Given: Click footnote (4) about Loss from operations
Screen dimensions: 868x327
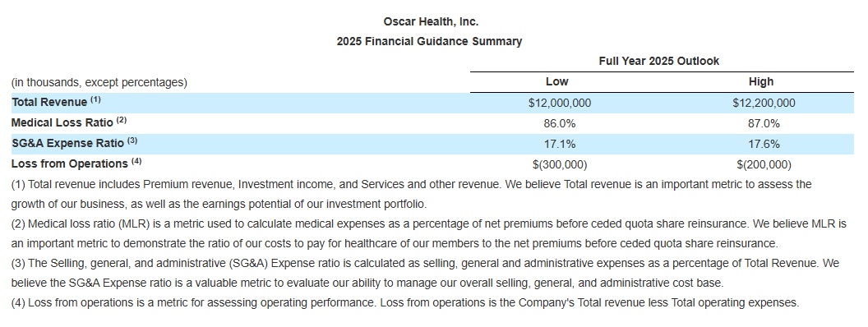Looking at the screenshot, I should pos(405,302).
